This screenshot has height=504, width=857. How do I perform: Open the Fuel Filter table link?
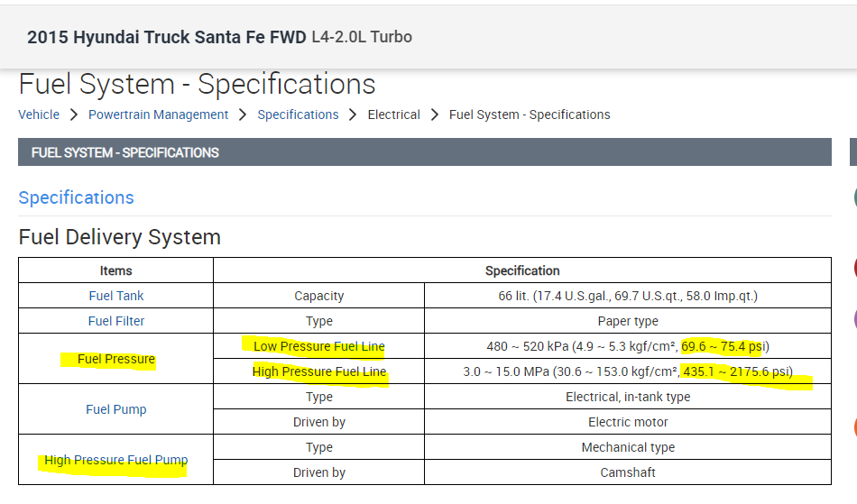coord(116,321)
